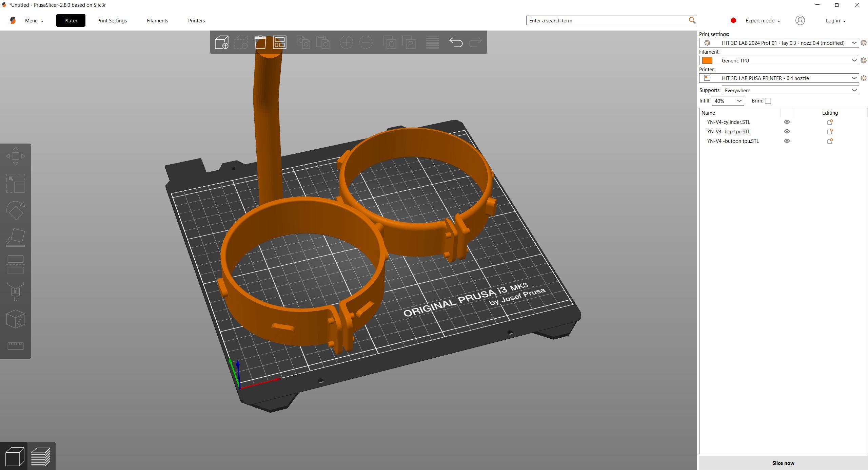
Task: Click the Editing column header
Action: click(x=830, y=113)
